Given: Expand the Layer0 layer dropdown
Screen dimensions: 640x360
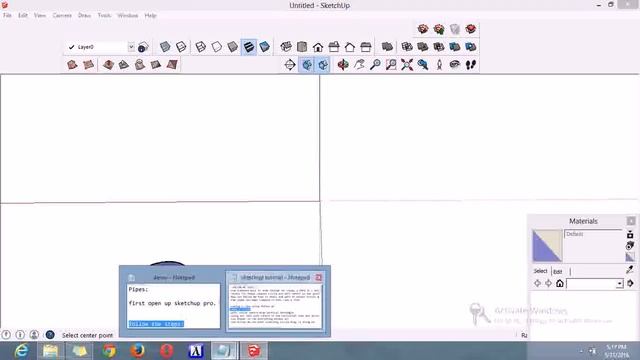Looking at the screenshot, I should [131, 47].
